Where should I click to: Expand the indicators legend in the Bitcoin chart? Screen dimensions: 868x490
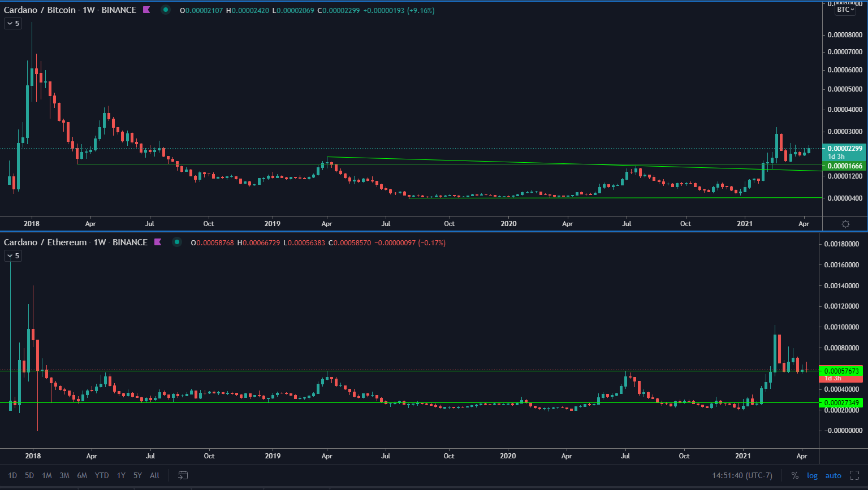13,24
